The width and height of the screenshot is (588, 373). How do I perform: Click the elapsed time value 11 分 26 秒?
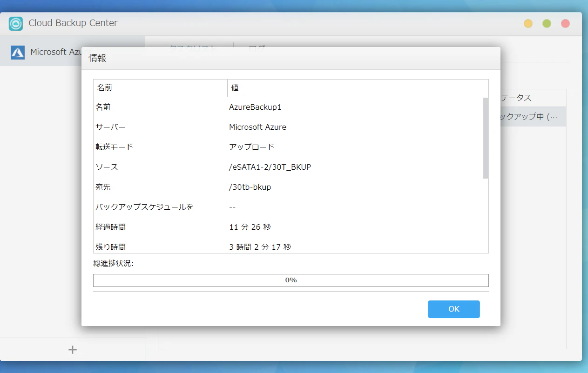point(250,227)
